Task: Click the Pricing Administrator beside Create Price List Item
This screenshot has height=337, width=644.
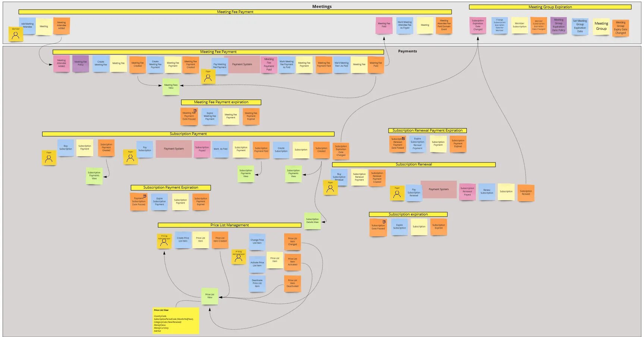Action: point(164,241)
